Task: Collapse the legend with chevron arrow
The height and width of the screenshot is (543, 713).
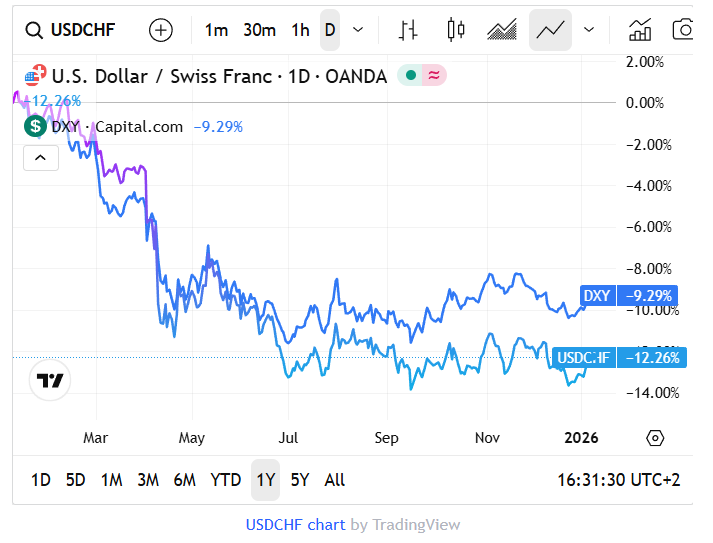Action: click(40, 157)
